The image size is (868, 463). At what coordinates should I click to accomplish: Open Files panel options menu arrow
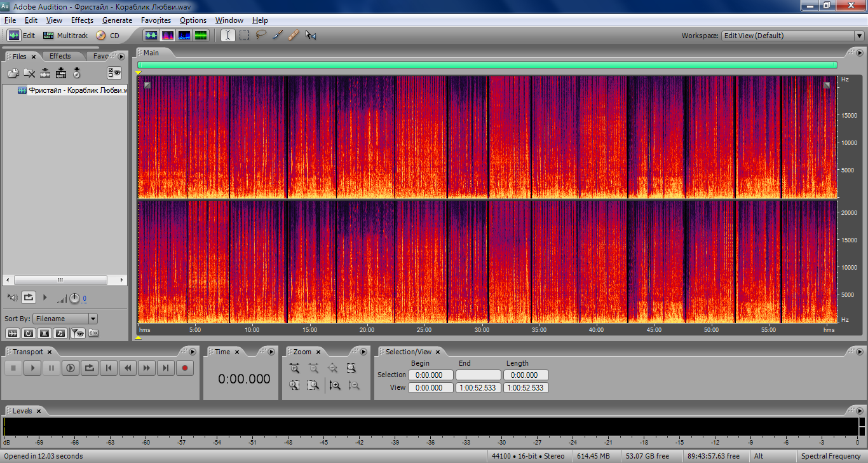tap(121, 57)
